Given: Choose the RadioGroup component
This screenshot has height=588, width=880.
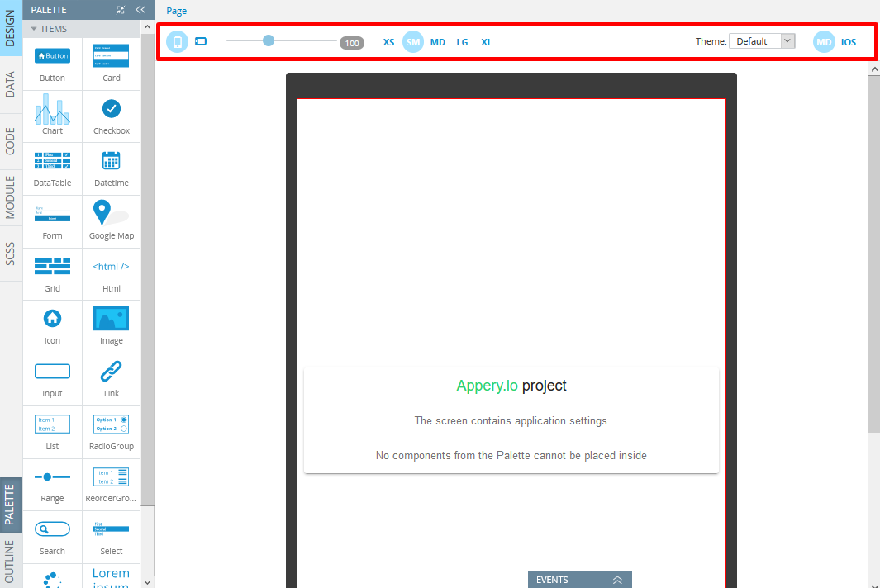Looking at the screenshot, I should 111,432.
